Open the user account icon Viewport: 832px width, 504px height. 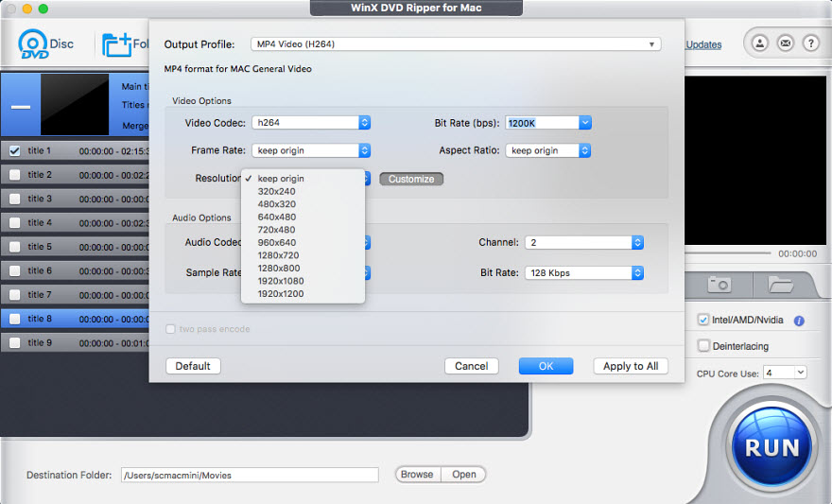pos(759,43)
